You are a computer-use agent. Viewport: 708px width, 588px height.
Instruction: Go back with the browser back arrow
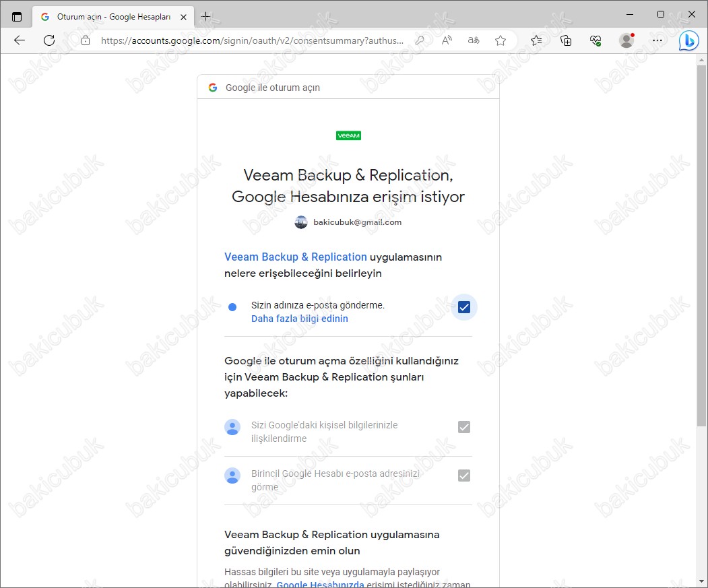pyautogui.click(x=20, y=40)
